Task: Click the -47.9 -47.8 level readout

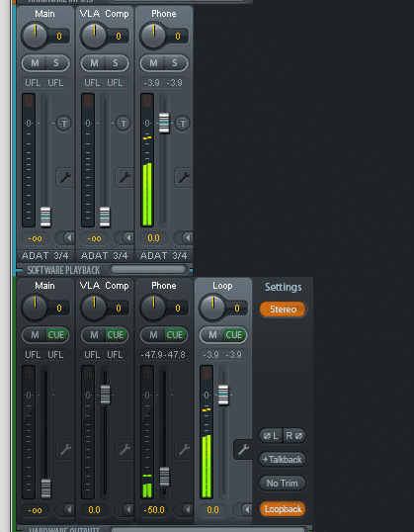Action: click(163, 355)
